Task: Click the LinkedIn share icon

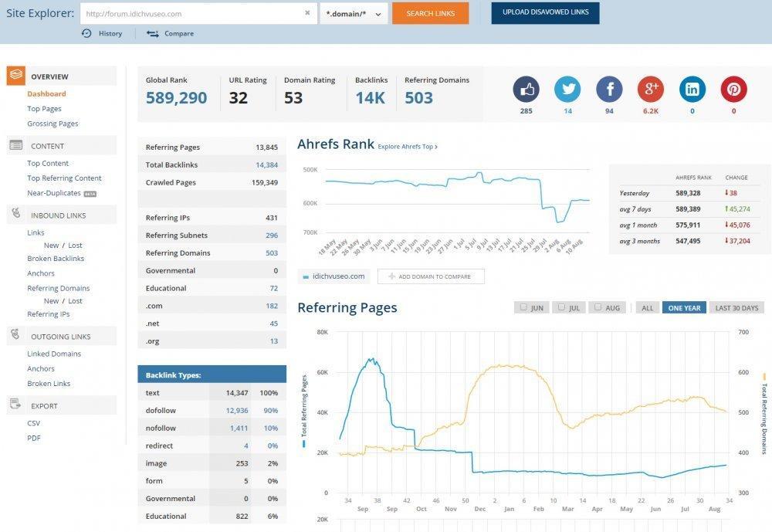Action: (x=692, y=90)
